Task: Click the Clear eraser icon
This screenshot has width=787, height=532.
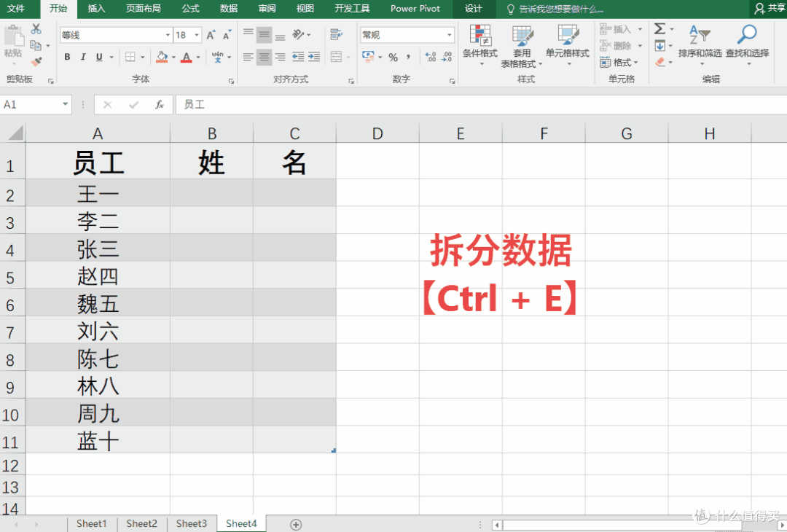Action: 660,62
